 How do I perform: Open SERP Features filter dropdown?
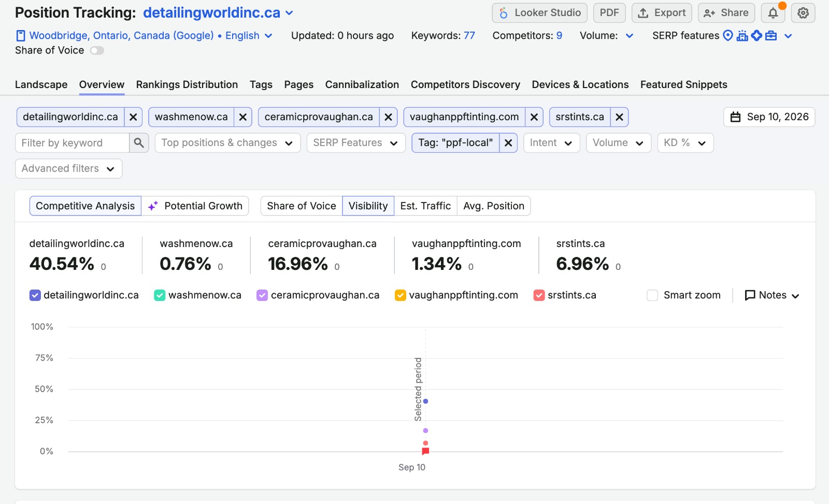pos(355,143)
